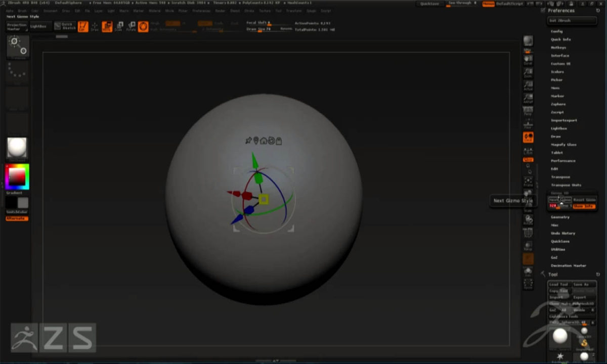
Task: Open the Gradient color picker
Action: coord(16,177)
